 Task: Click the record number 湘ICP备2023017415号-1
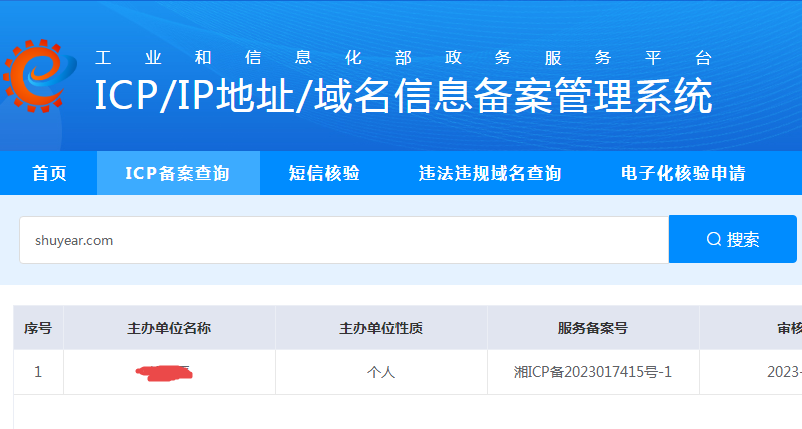point(593,372)
